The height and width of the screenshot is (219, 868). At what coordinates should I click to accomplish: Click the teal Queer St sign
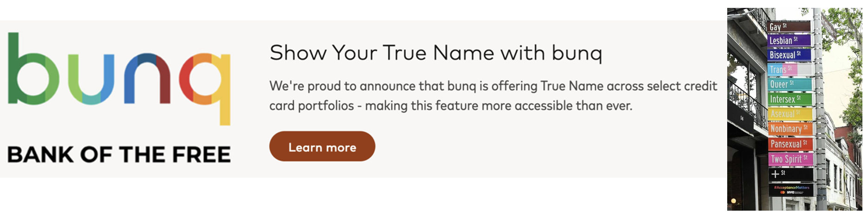click(789, 84)
